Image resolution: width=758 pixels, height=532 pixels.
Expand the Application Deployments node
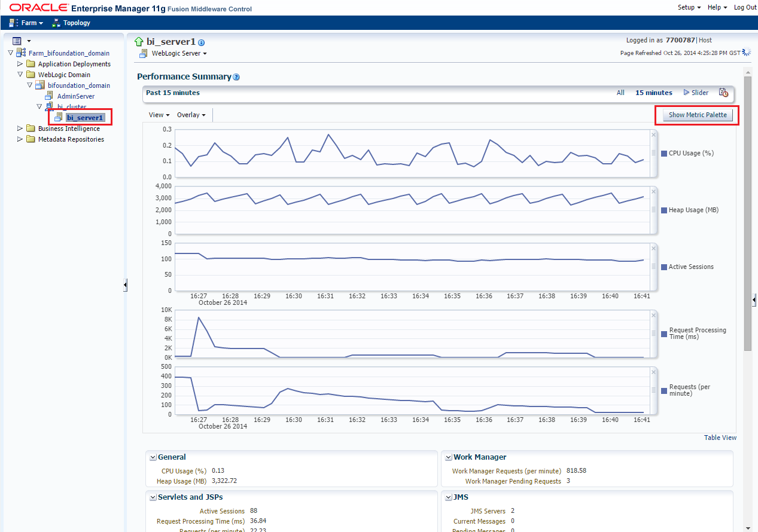[x=20, y=64]
